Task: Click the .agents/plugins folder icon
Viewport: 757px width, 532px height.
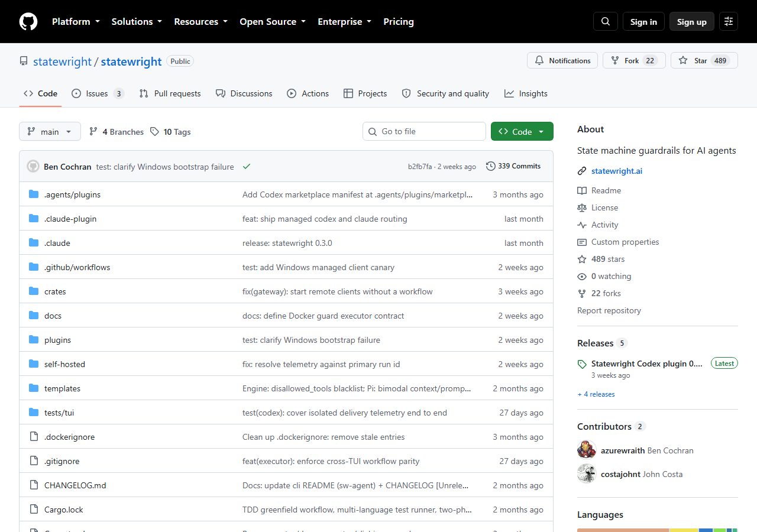Action: pos(34,194)
